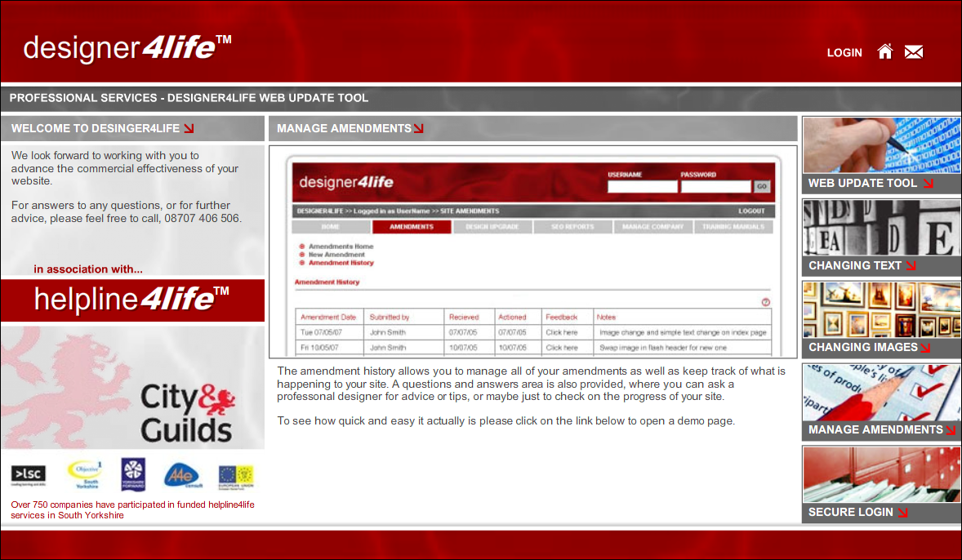Go to the home page via the house icon
962x560 pixels.
[884, 51]
